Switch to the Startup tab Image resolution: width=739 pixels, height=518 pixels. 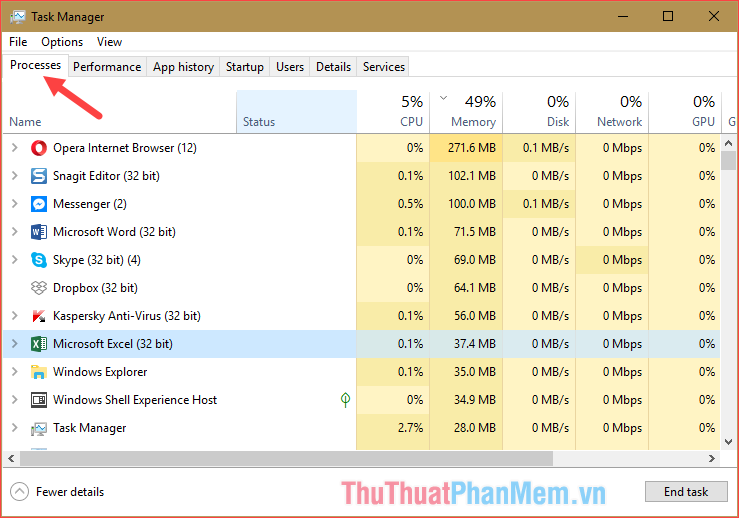click(245, 67)
